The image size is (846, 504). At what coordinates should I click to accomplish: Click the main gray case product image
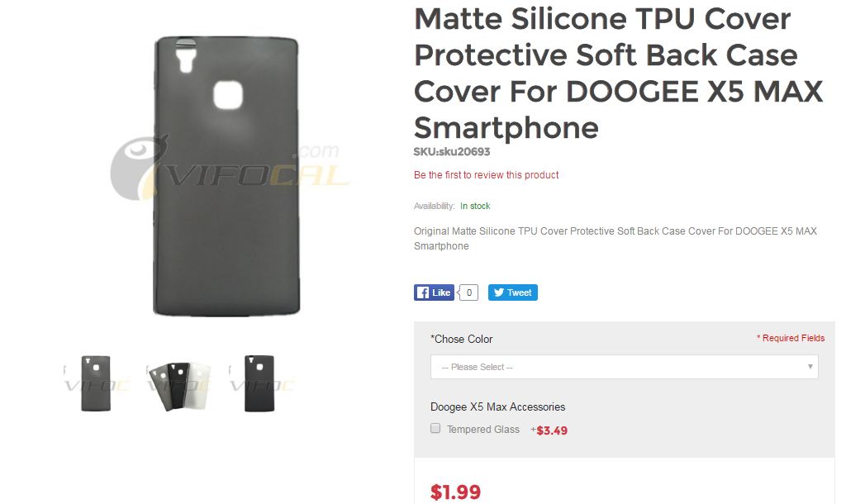226,176
